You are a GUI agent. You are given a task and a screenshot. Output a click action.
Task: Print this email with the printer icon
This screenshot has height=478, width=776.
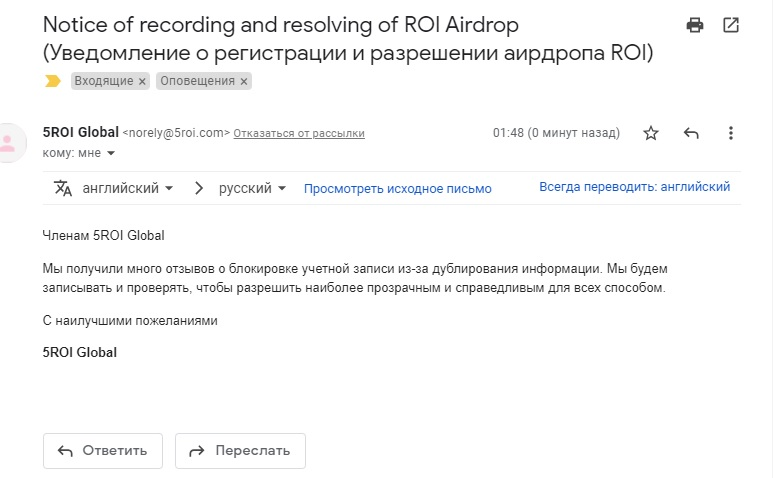[x=695, y=25]
